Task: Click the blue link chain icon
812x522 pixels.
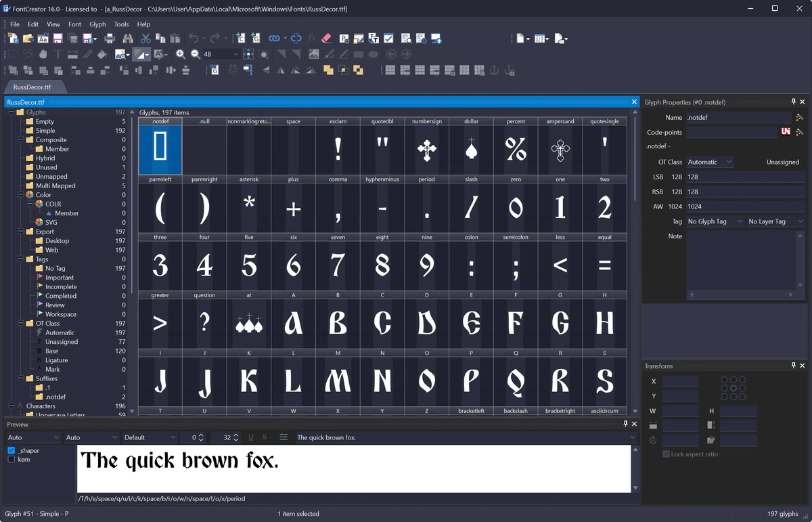Action: [x=274, y=39]
